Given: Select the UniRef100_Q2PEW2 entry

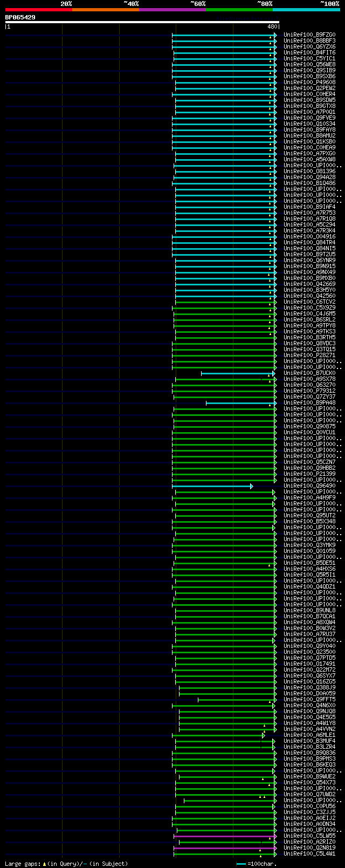Looking at the screenshot, I should tap(309, 88).
